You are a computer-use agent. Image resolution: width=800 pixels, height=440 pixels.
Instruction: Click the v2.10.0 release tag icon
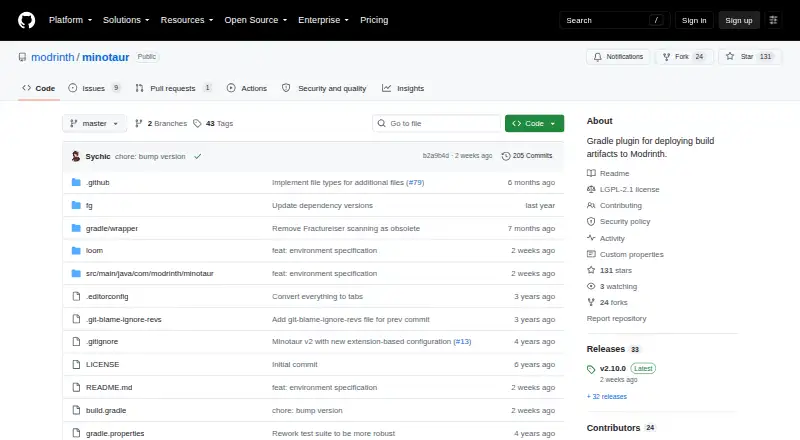coord(591,369)
